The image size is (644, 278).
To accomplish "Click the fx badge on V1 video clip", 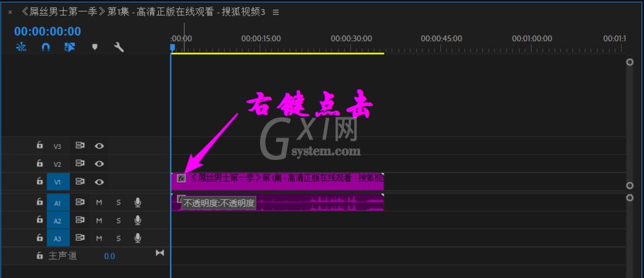I will pyautogui.click(x=181, y=178).
